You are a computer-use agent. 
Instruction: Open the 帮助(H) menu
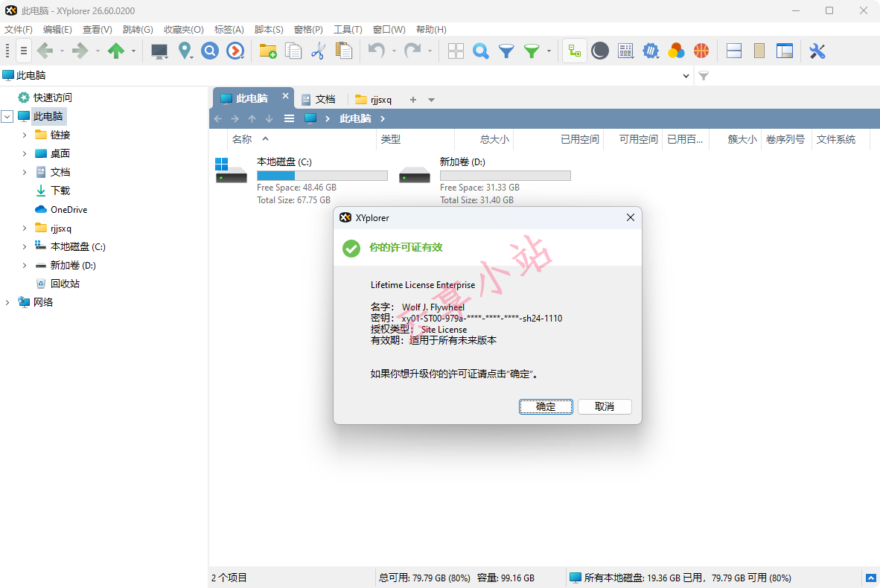click(x=431, y=30)
